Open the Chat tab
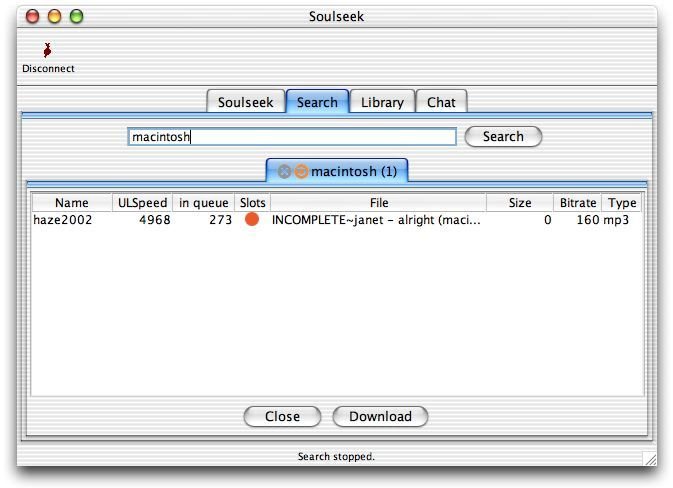Image resolution: width=673 pixels, height=488 pixels. click(441, 102)
